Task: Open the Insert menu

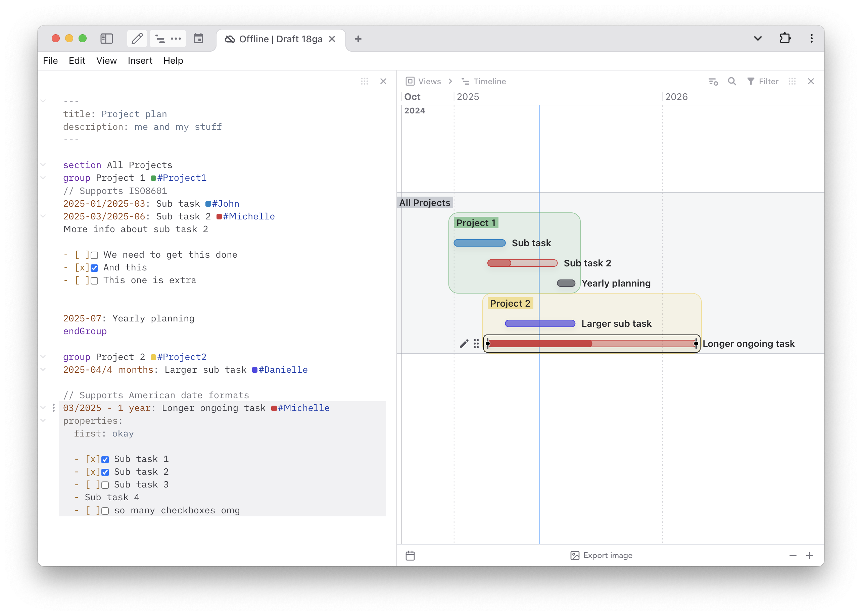Action: coord(140,61)
